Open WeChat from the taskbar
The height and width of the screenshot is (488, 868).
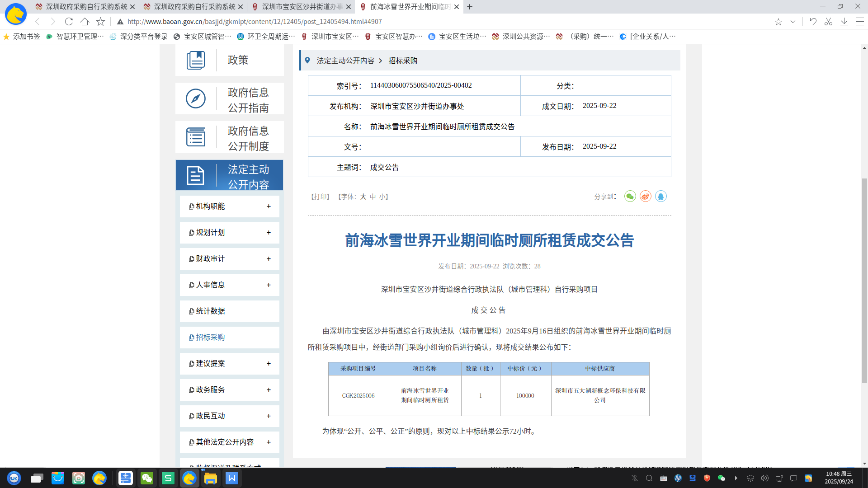[x=147, y=478]
